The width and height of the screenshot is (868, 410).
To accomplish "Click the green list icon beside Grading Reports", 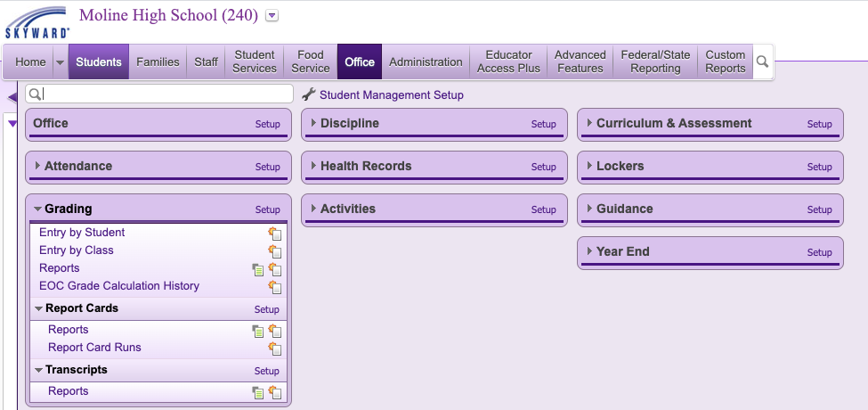I will [258, 269].
